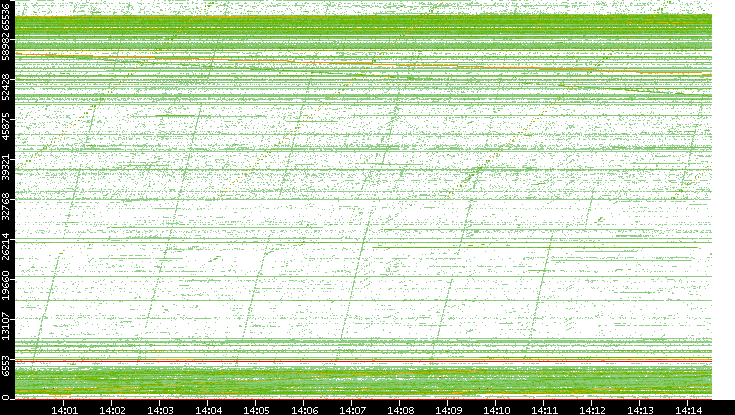The width and height of the screenshot is (735, 415).
Task: Click the 14:12 time axis label
Action: coord(592,410)
